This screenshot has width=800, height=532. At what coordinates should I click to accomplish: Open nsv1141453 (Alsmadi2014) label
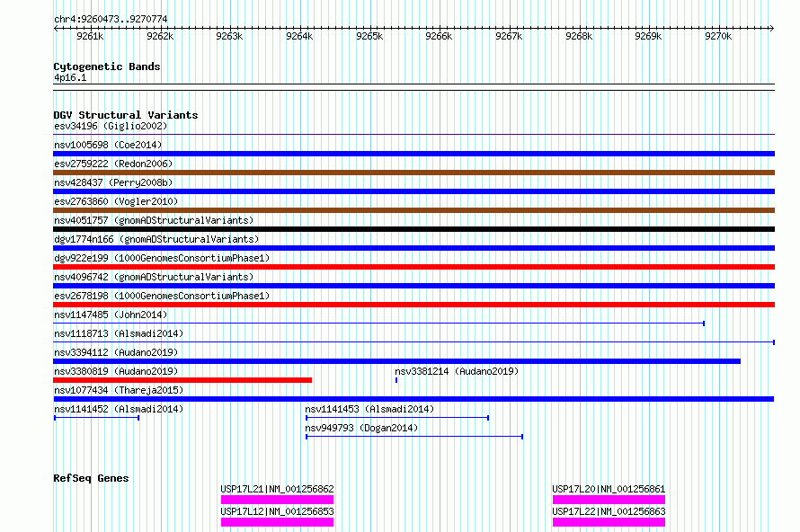(x=369, y=409)
